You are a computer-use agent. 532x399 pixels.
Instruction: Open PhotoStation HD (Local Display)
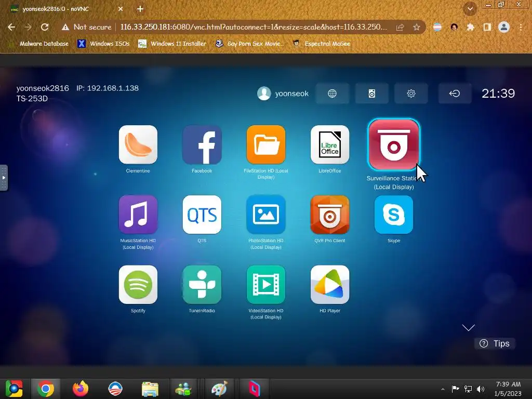tap(266, 215)
